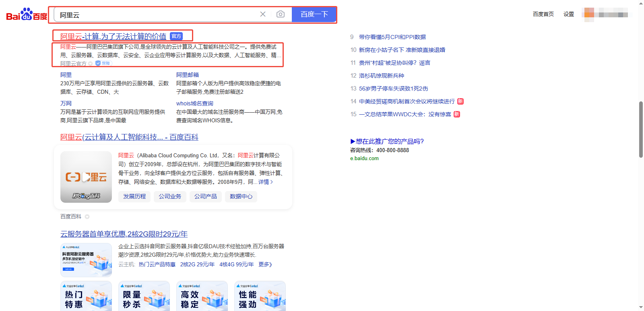Screen dimensions: 644x311
Task: Open whois域名查询 link
Action: [x=195, y=103]
